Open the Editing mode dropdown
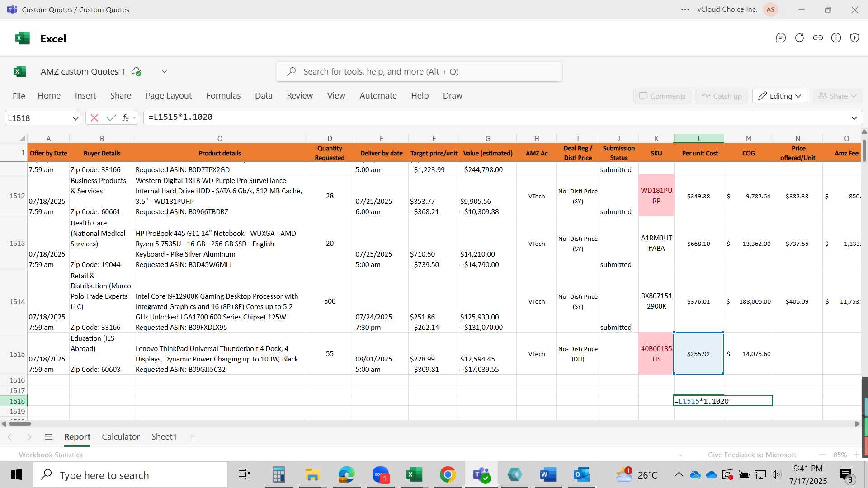868x488 pixels. (x=780, y=96)
